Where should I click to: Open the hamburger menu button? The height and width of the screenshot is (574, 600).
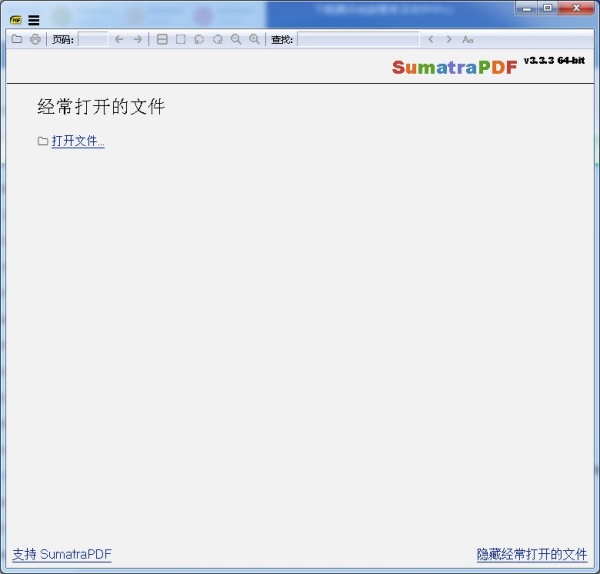[x=34, y=20]
